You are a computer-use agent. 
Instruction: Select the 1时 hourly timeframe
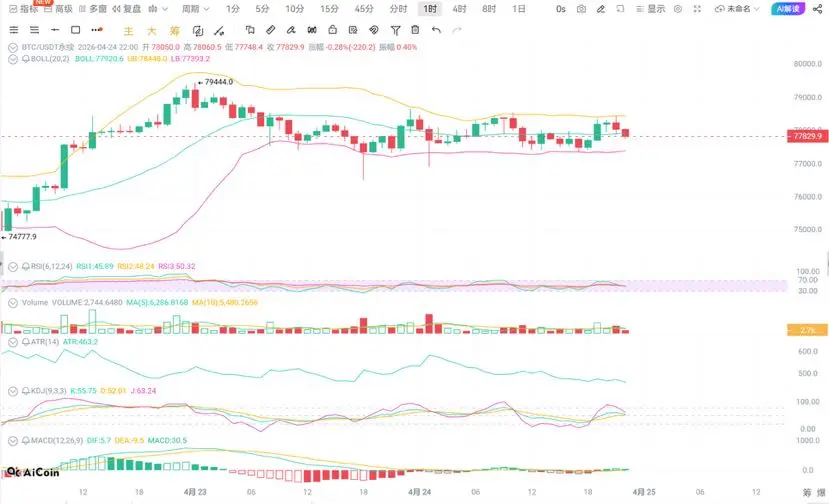[430, 9]
